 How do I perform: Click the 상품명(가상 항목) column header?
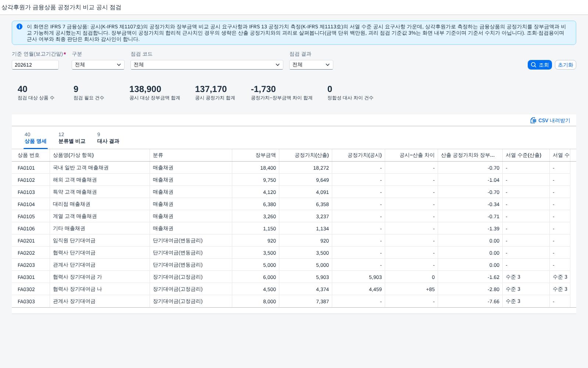click(100, 155)
